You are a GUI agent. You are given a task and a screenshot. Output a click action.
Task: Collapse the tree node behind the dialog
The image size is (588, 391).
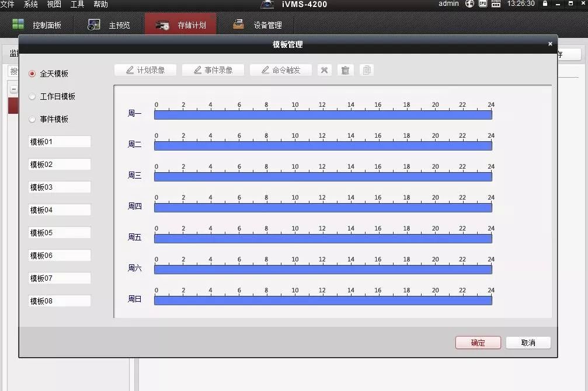[x=13, y=89]
